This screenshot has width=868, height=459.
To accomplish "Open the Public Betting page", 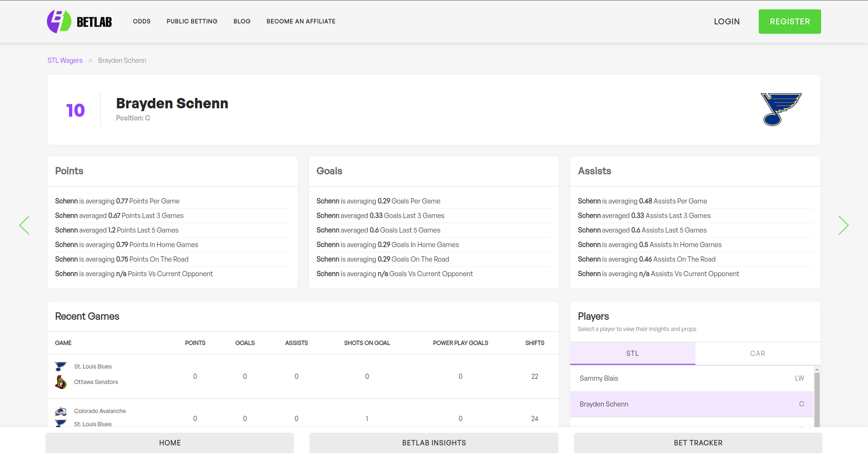I will [x=192, y=22].
